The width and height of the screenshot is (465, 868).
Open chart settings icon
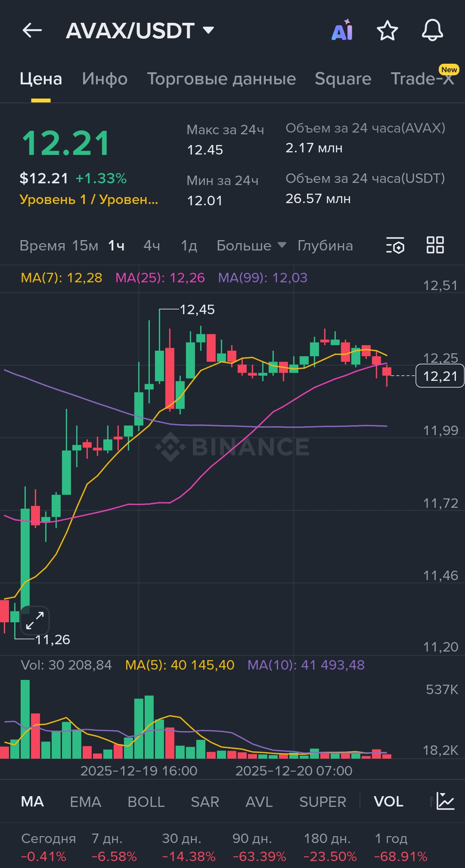pos(395,245)
